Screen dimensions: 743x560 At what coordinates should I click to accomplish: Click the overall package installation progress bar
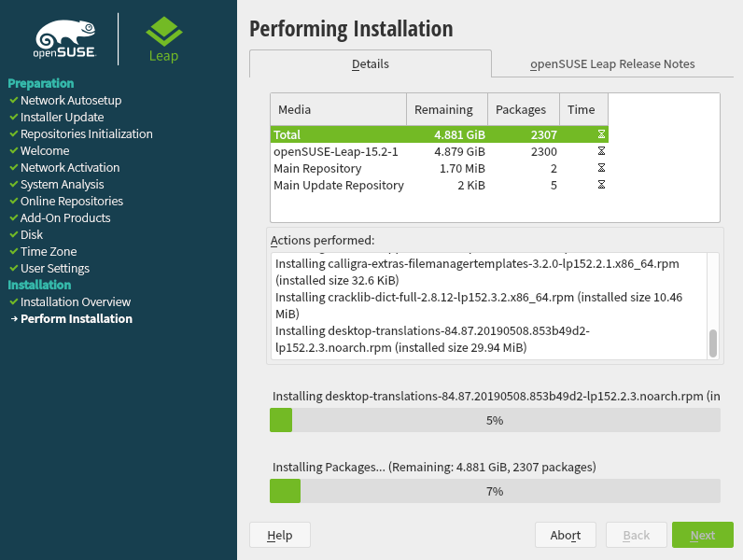tap(495, 491)
